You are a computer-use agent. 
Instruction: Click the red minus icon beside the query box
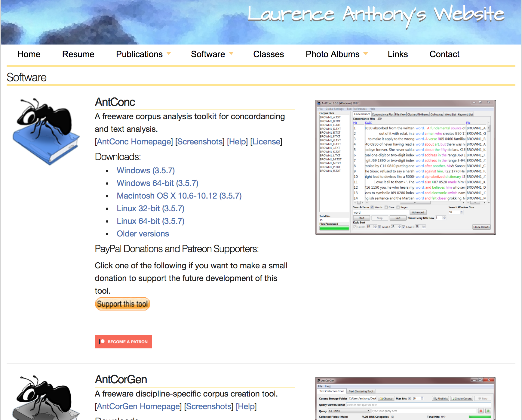click(x=481, y=411)
